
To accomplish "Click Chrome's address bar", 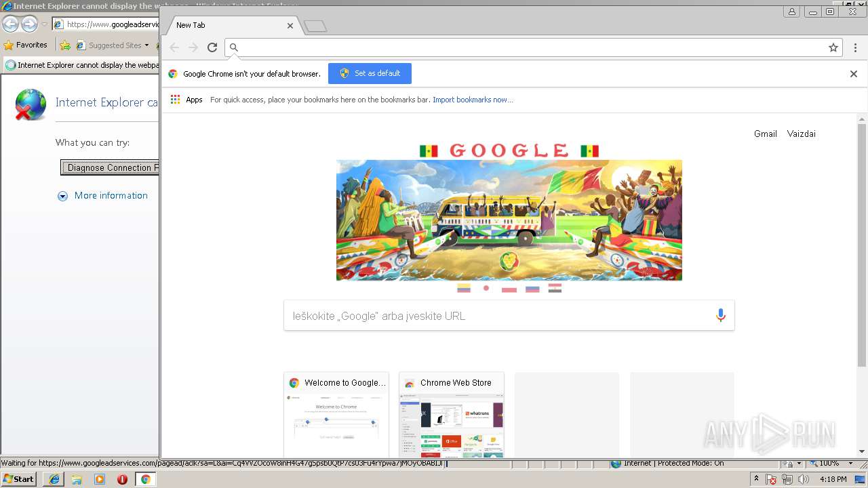I will (x=533, y=47).
